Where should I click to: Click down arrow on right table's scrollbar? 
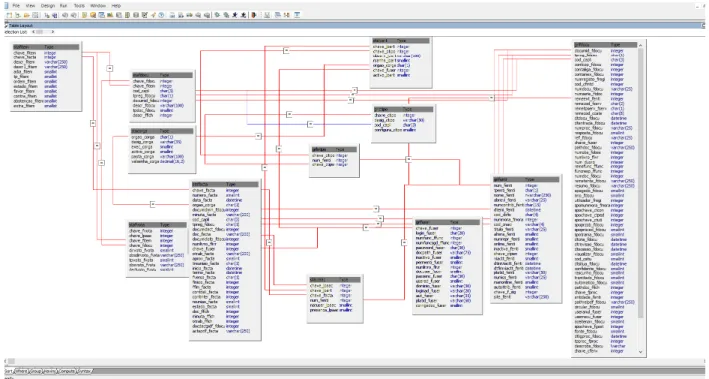pyautogui.click(x=640, y=352)
